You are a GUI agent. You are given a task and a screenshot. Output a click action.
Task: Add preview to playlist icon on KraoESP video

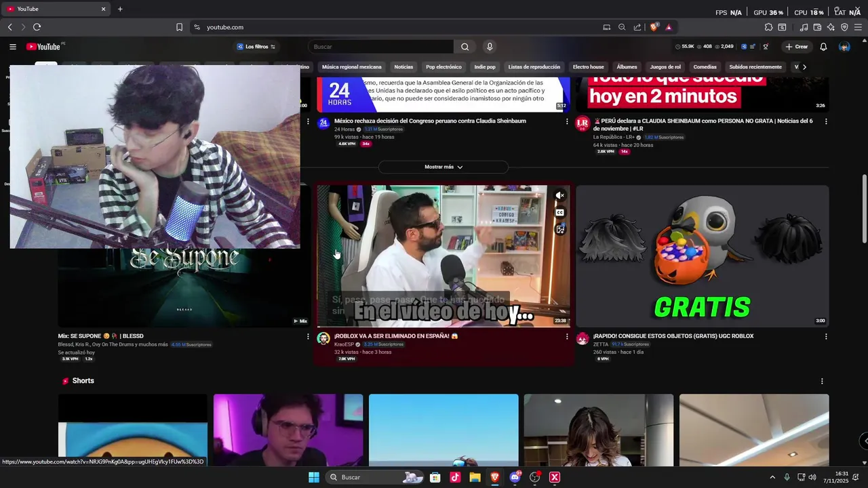click(x=560, y=230)
